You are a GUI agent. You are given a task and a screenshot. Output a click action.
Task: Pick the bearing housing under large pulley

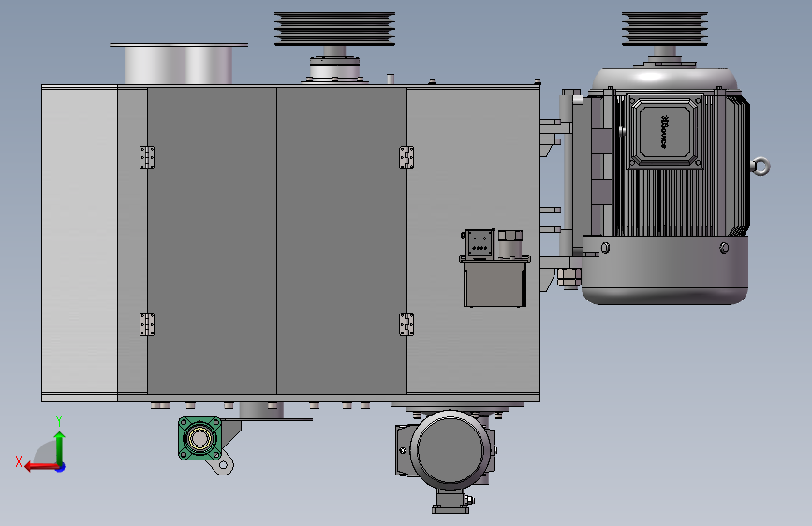pos(334,69)
